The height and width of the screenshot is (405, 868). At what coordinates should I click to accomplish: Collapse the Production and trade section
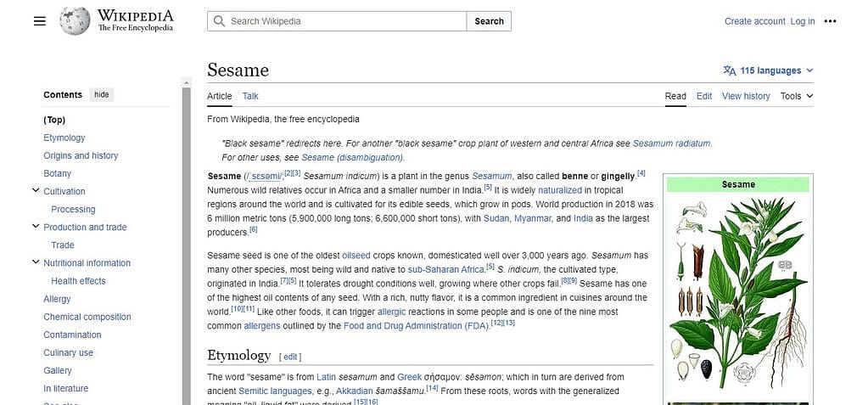pos(36,227)
